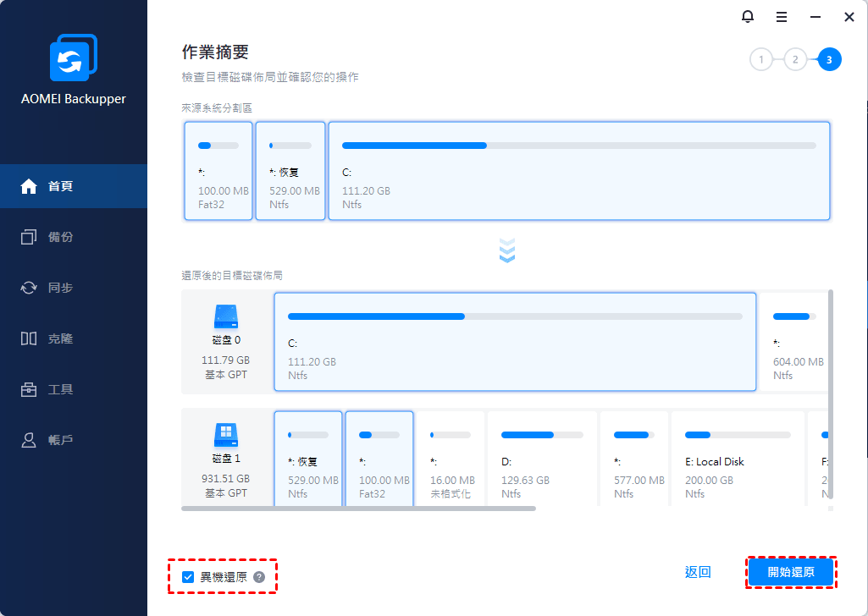Open 工具 in the sidebar
Viewport: 868px width, 616px height.
point(73,389)
